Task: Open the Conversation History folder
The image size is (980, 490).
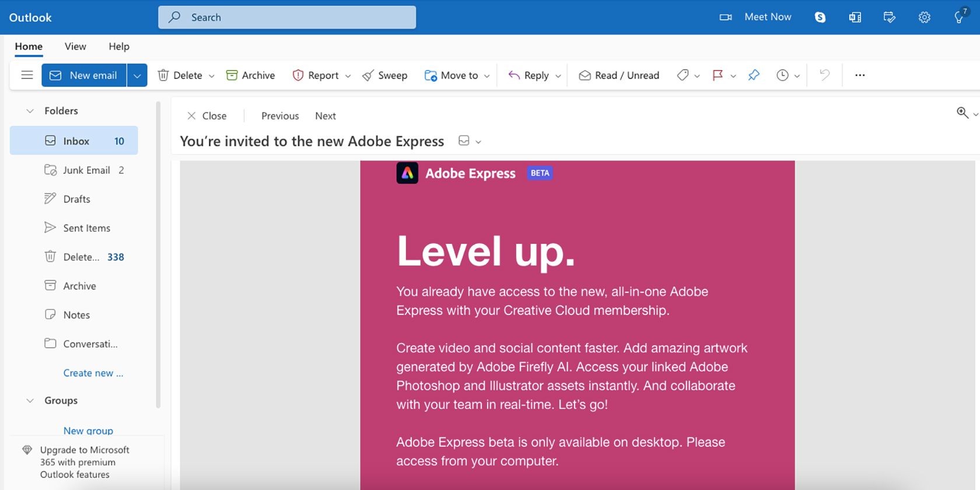Action: coord(74,344)
